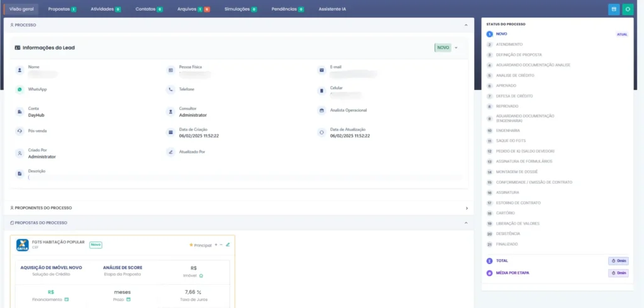644x308 pixels.
Task: Open the NOVO status dropdown
Action: pos(455,47)
